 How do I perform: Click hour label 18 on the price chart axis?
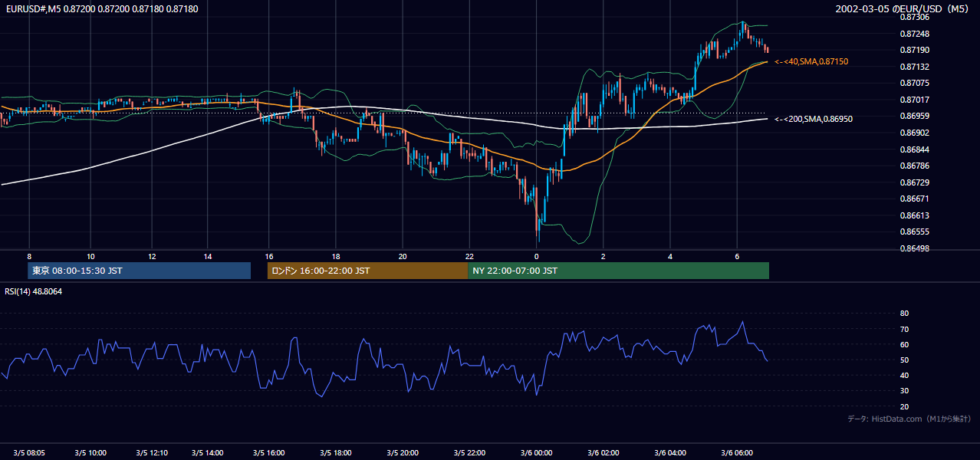336,256
